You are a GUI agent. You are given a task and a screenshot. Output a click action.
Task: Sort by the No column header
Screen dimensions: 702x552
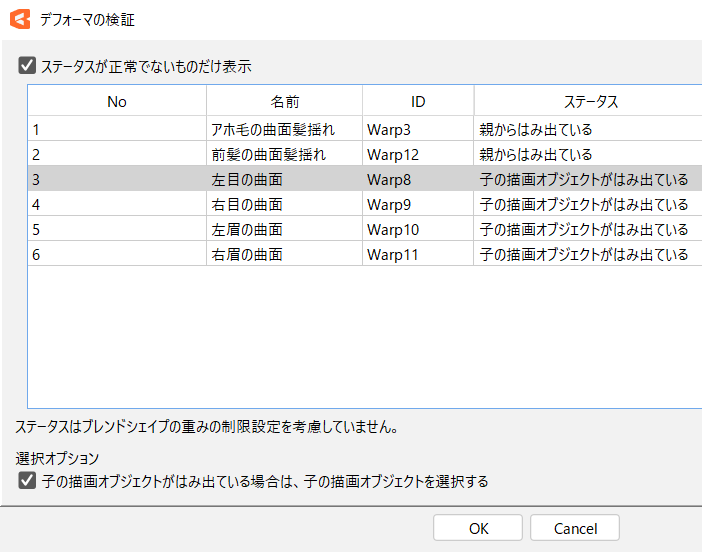tap(117, 101)
